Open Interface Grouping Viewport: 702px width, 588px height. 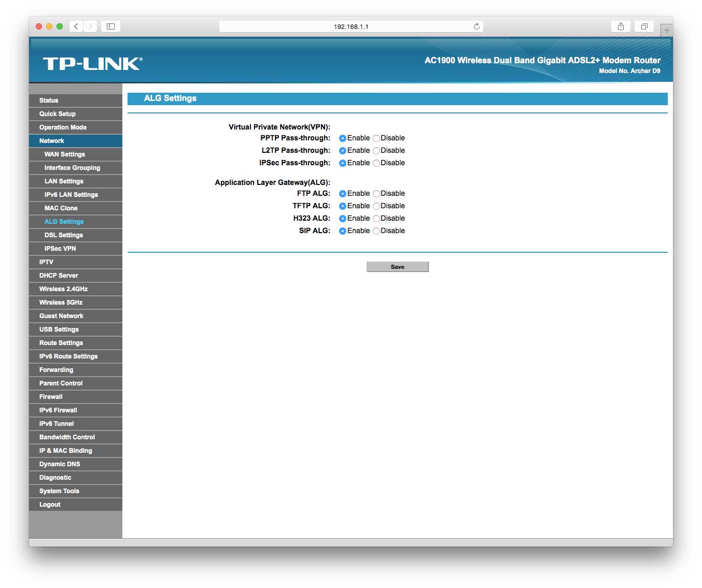click(76, 168)
